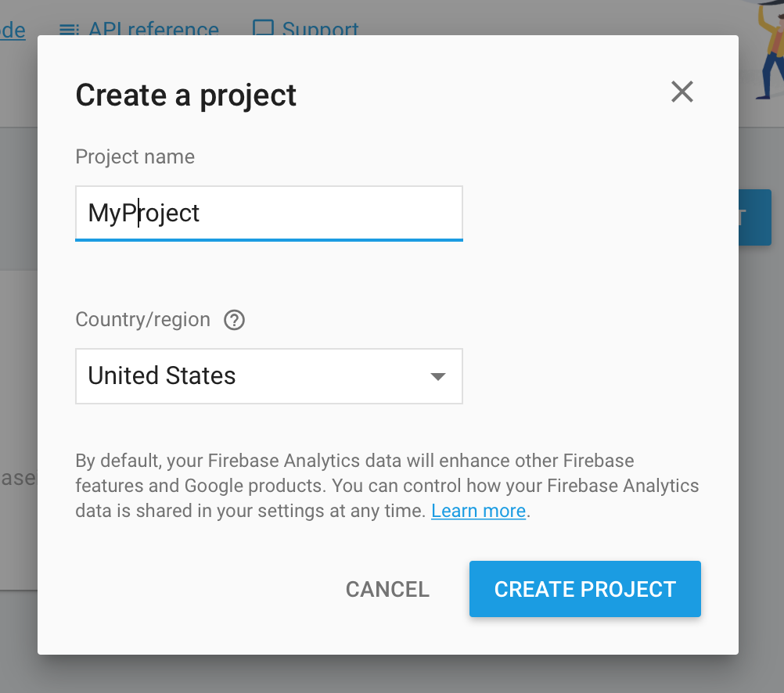Click the "Create a project" heading
This screenshot has height=693, width=784.
point(185,95)
